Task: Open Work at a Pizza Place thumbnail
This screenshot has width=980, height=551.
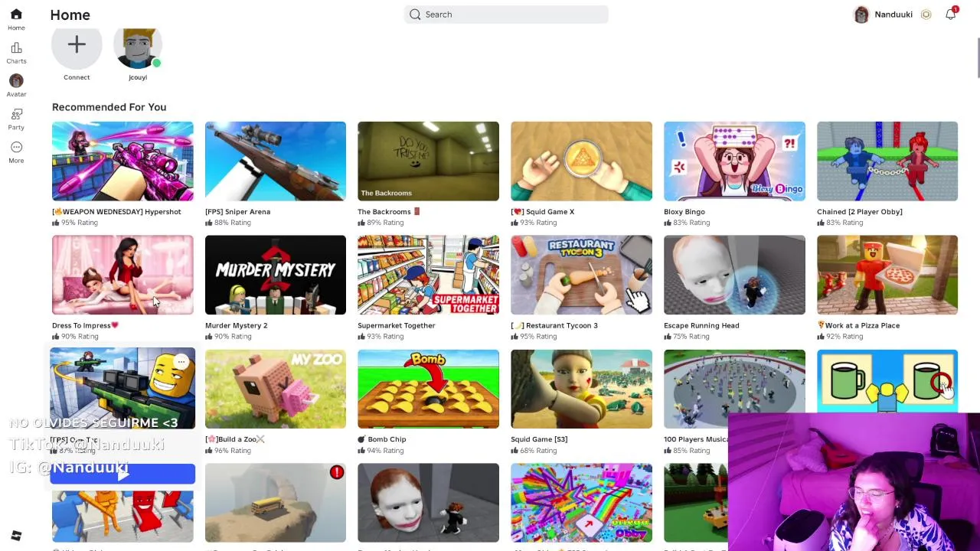Action: pyautogui.click(x=887, y=275)
